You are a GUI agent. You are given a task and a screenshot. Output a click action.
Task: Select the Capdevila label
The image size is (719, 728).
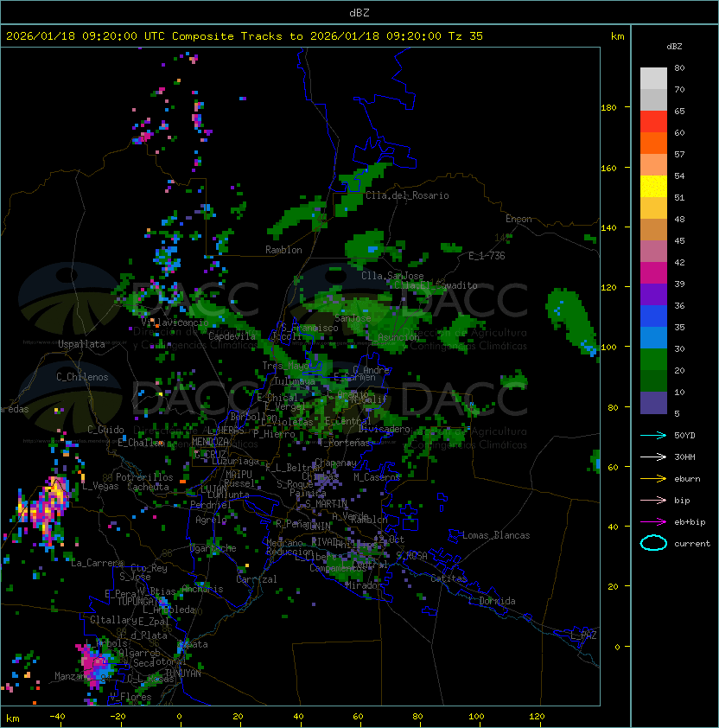pyautogui.click(x=232, y=335)
